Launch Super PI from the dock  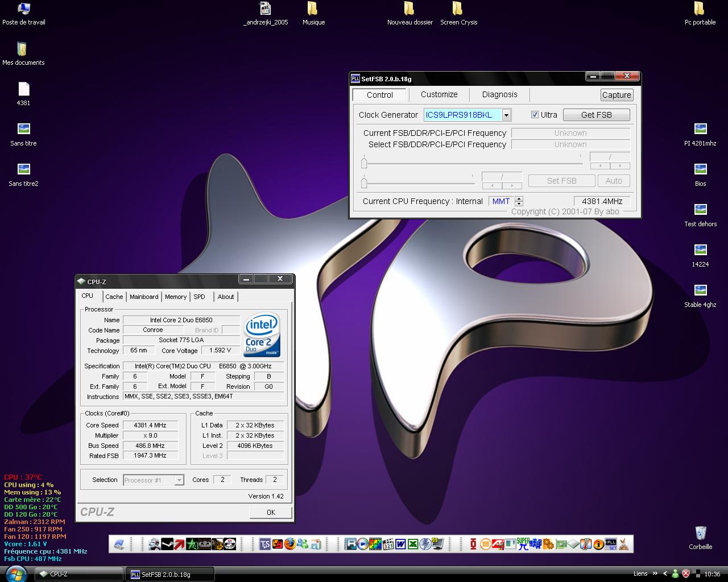(x=523, y=544)
